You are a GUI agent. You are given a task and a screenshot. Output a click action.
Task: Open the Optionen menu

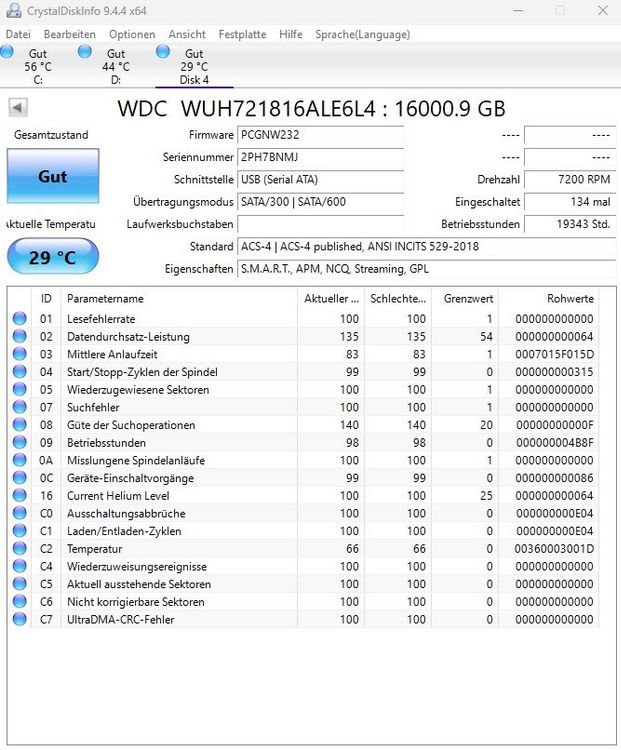point(132,34)
